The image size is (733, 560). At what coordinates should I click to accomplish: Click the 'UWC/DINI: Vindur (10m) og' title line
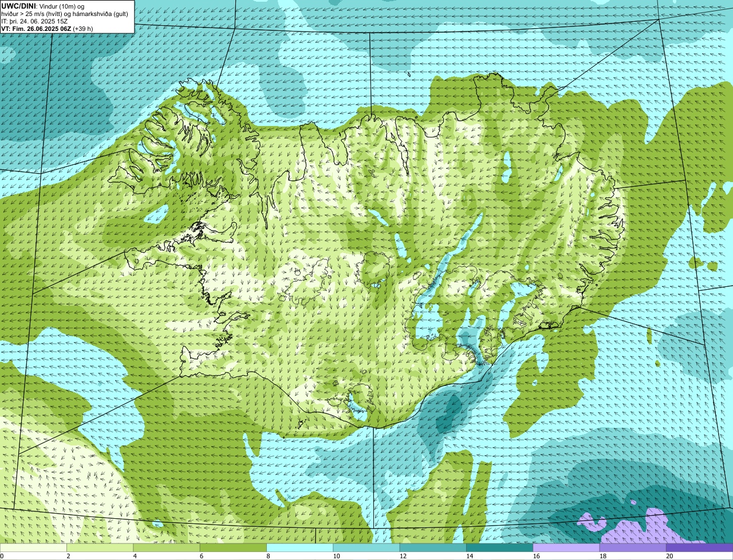pos(43,6)
